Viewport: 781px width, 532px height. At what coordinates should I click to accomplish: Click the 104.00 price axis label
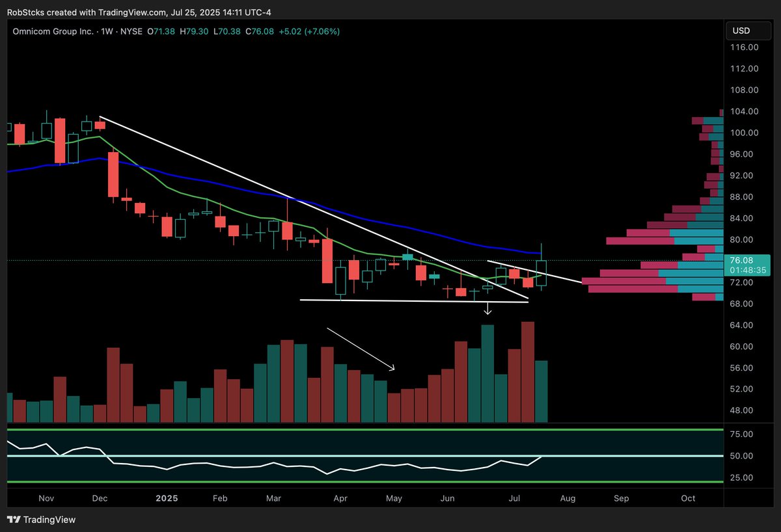coord(745,112)
